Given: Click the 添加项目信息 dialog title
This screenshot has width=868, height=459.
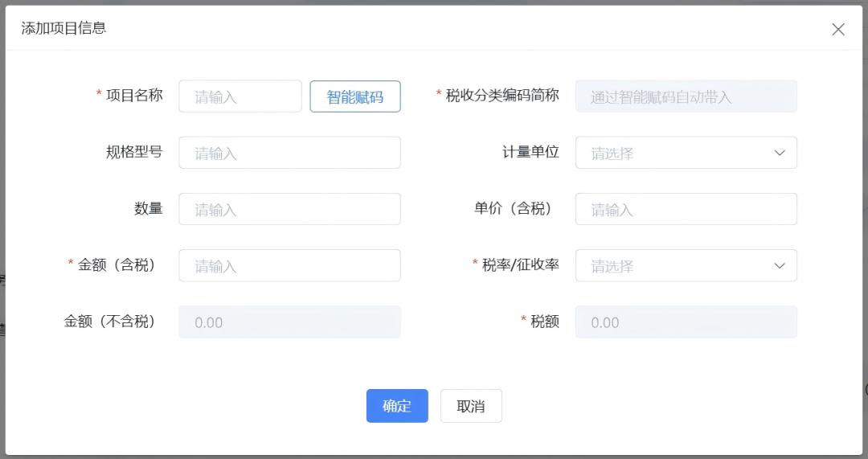Looking at the screenshot, I should point(63,28).
